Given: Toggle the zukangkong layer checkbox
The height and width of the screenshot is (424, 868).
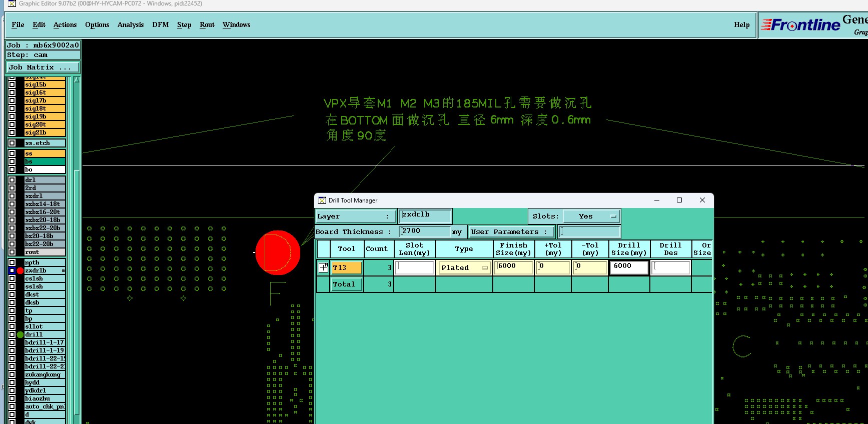Looking at the screenshot, I should pyautogui.click(x=12, y=374).
